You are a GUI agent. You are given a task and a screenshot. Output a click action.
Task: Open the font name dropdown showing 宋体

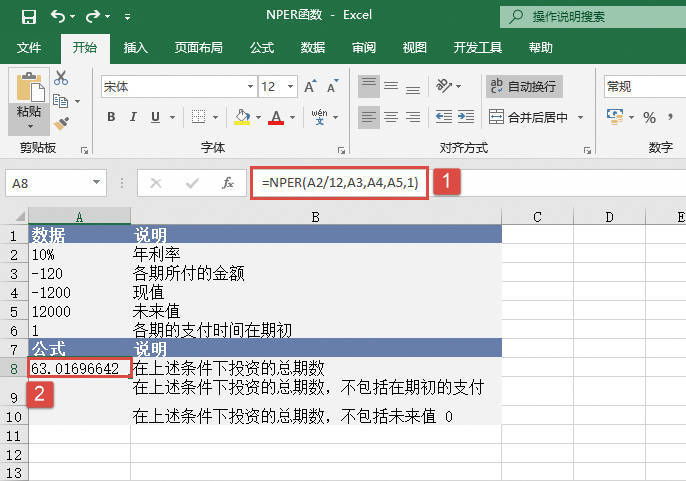[176, 87]
